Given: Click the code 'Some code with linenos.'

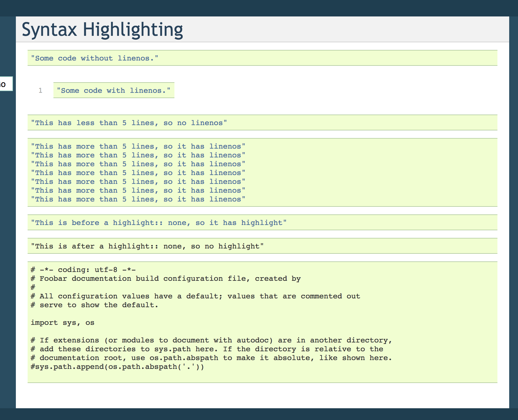Looking at the screenshot, I should (114, 90).
